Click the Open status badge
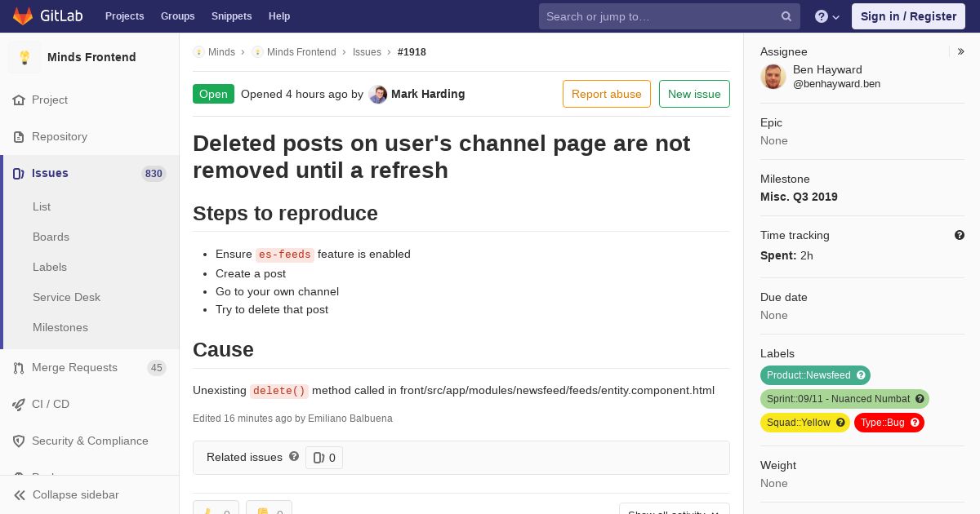 pos(213,94)
